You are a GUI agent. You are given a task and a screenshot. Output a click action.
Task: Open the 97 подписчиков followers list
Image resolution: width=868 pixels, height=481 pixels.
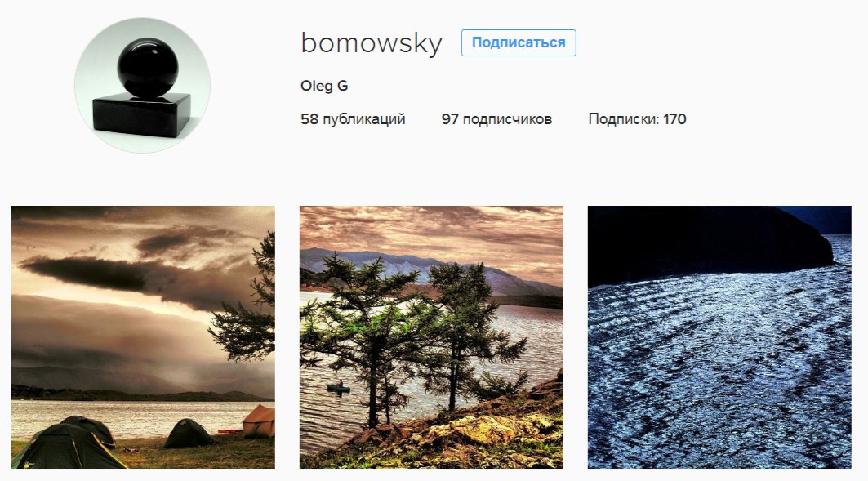[x=496, y=119]
